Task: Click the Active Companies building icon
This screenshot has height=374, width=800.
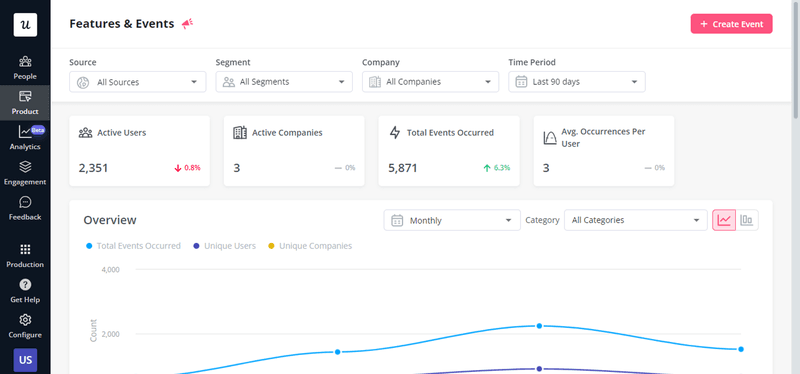Action: click(x=240, y=133)
